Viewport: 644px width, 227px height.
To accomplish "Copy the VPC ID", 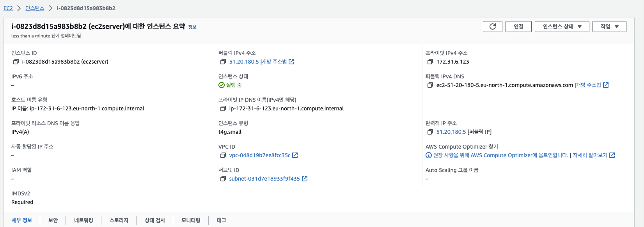I will tap(223, 155).
